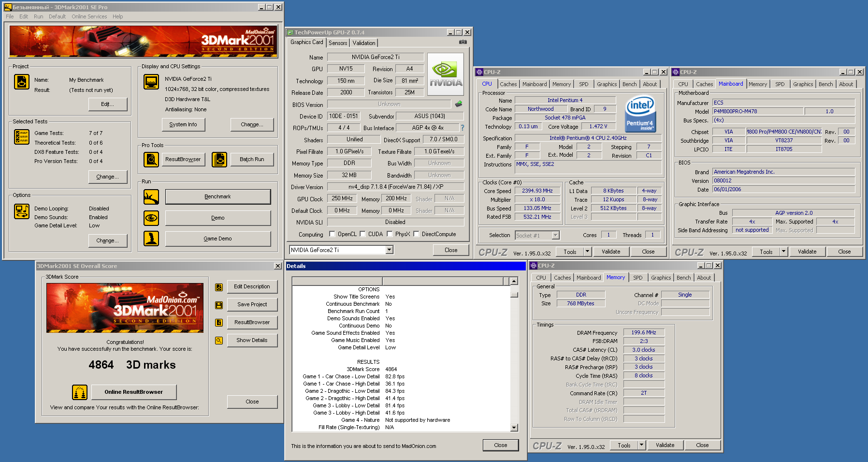Click the ResultBrowser magnifier icon in Pro Tools
This screenshot has height=462, width=868.
151,159
